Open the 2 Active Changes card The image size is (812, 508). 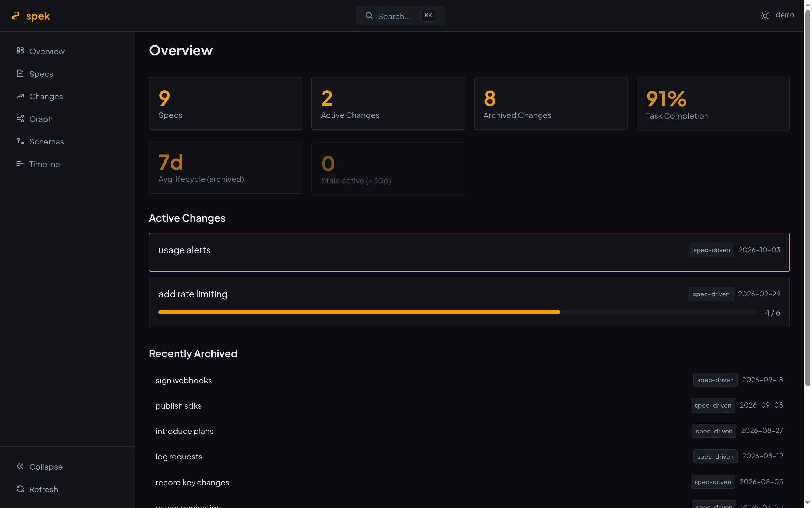(x=388, y=103)
